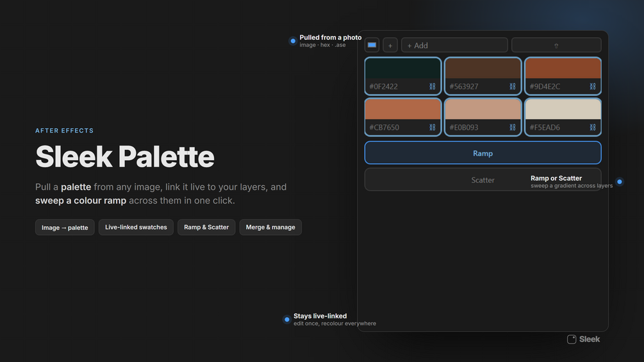
Task: Toggle the link icon on #F5EAD6
Action: (x=592, y=128)
